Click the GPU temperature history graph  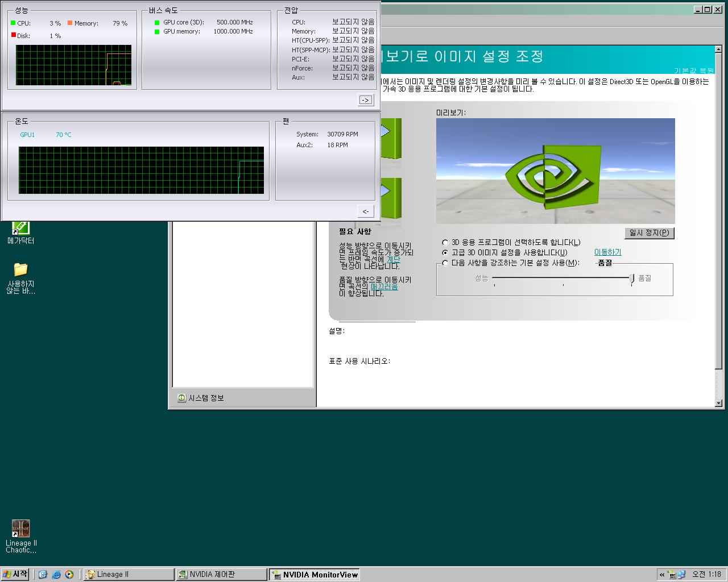click(141, 170)
